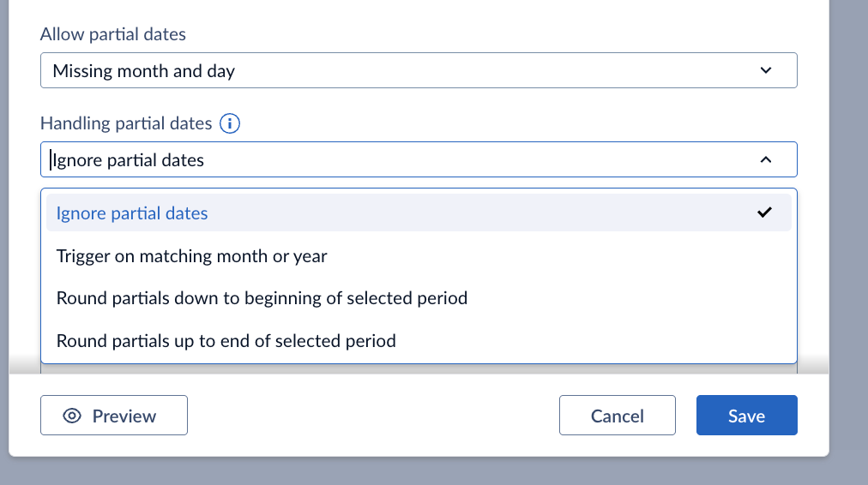Click the Allow partial dates label
The height and width of the screenshot is (485, 868).
[x=113, y=34]
